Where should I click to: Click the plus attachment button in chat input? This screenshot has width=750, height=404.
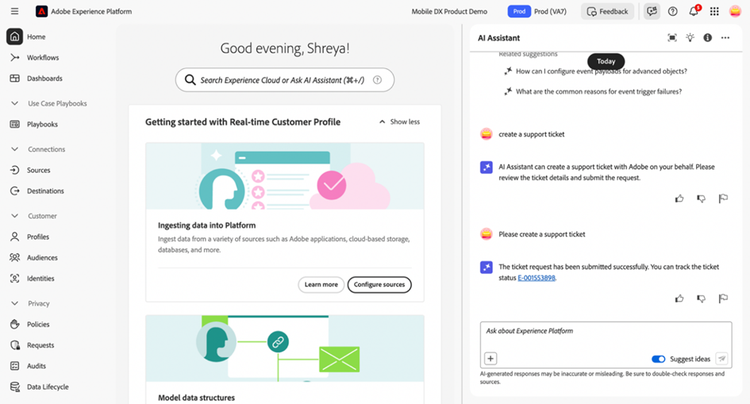pos(491,358)
